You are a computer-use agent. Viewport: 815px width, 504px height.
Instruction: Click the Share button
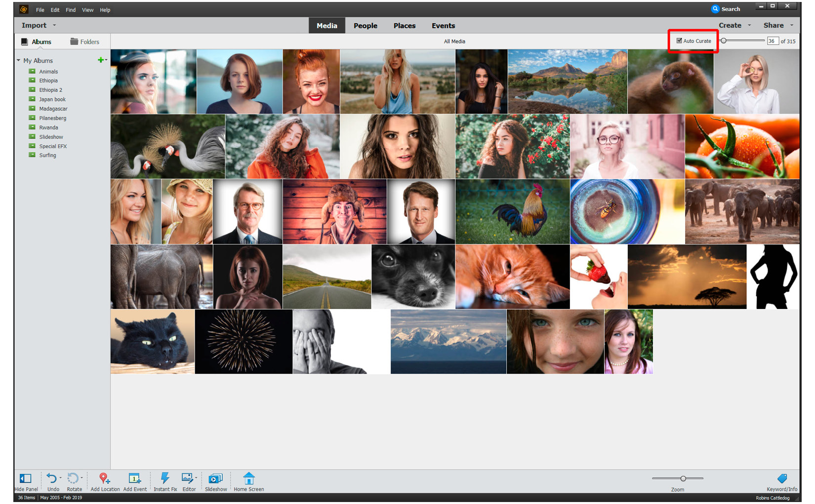(x=774, y=25)
